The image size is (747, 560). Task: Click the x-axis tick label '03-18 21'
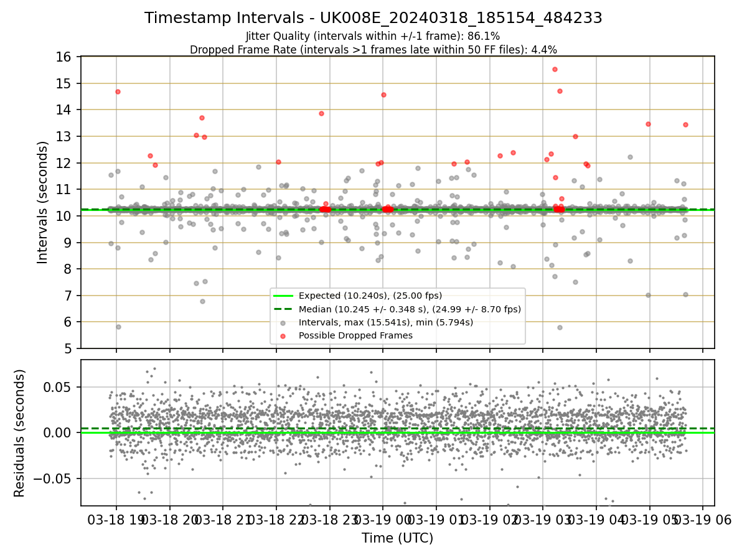[222, 520]
